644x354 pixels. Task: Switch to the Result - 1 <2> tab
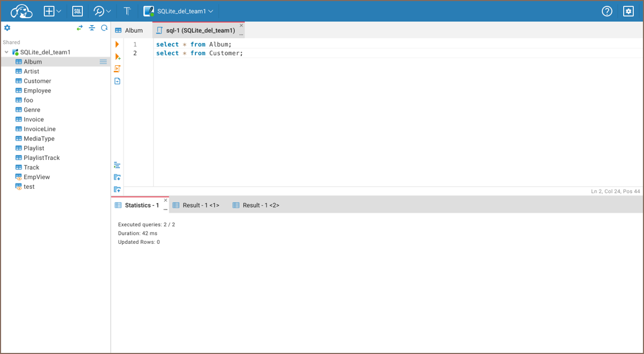(x=256, y=205)
